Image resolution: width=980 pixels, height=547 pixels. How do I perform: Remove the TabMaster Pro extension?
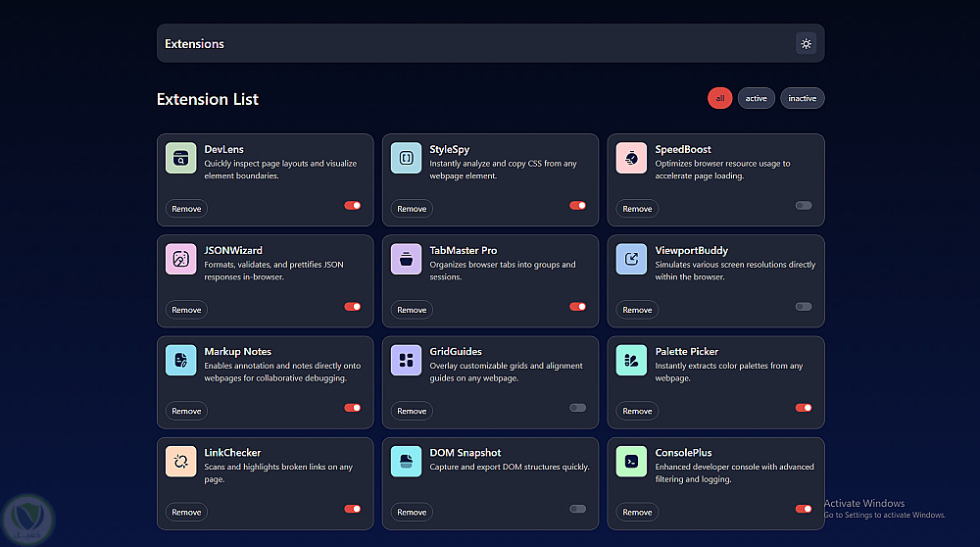click(x=412, y=310)
